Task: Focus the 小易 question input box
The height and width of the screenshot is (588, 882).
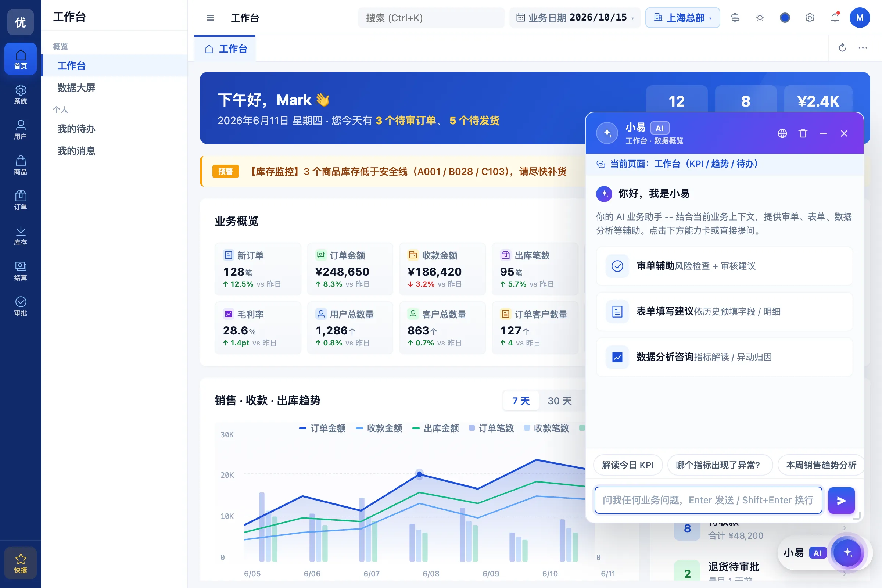Action: pyautogui.click(x=709, y=500)
